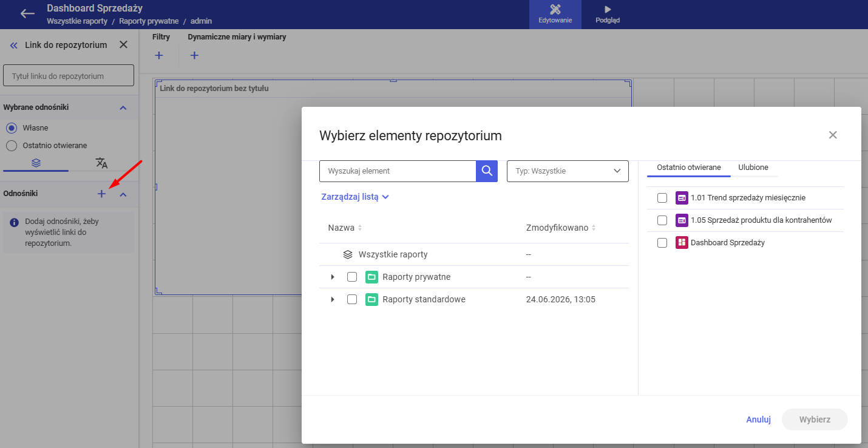This screenshot has width=868, height=448.
Task: Switch to the Ostatnio otwierane tab
Action: point(689,168)
